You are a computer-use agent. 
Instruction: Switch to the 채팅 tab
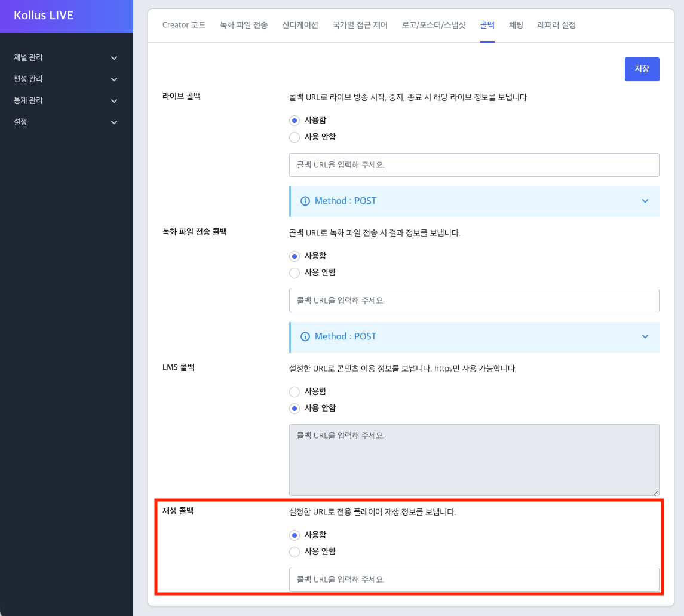(x=516, y=25)
